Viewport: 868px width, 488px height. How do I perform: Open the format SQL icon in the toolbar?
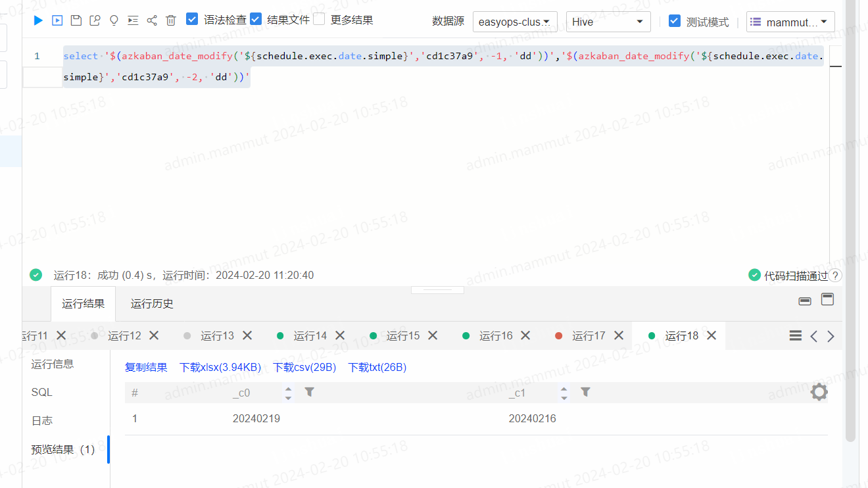point(133,20)
